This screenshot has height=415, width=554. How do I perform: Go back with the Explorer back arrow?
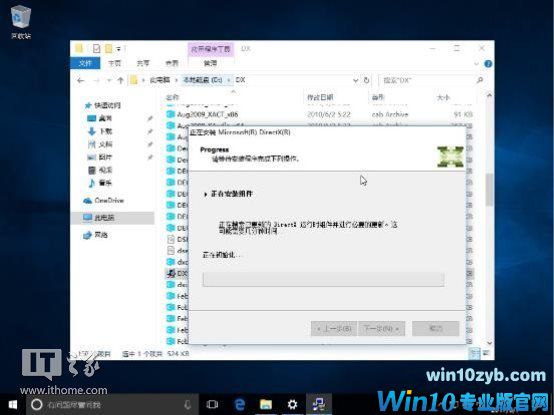(x=81, y=81)
